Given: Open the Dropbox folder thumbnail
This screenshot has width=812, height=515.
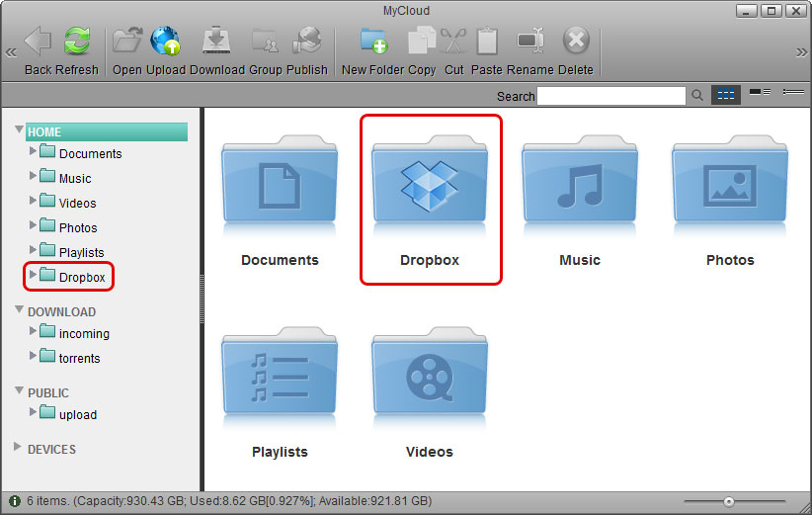Looking at the screenshot, I should (x=430, y=198).
